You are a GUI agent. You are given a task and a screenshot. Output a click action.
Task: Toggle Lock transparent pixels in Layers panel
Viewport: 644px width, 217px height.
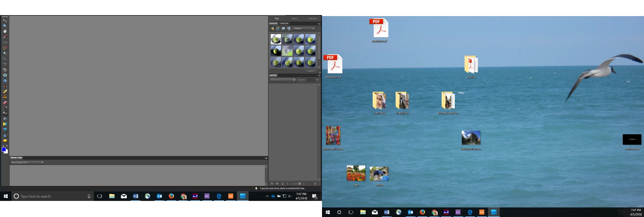(x=300, y=184)
